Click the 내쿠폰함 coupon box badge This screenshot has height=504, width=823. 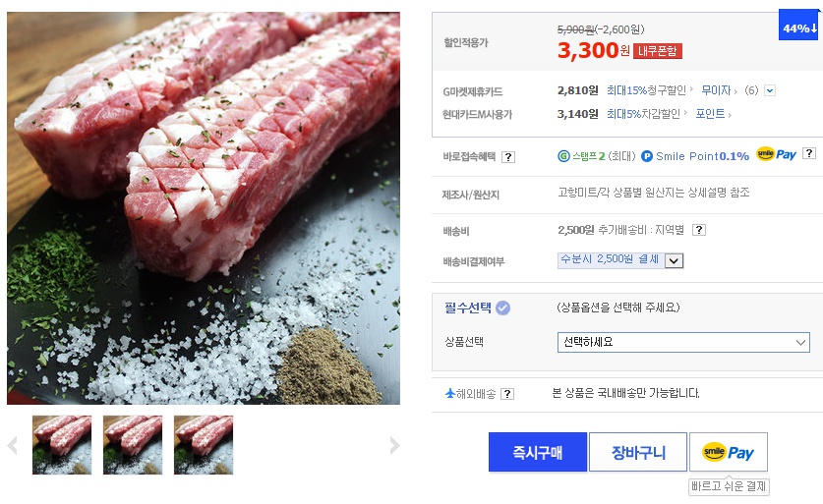(x=658, y=50)
